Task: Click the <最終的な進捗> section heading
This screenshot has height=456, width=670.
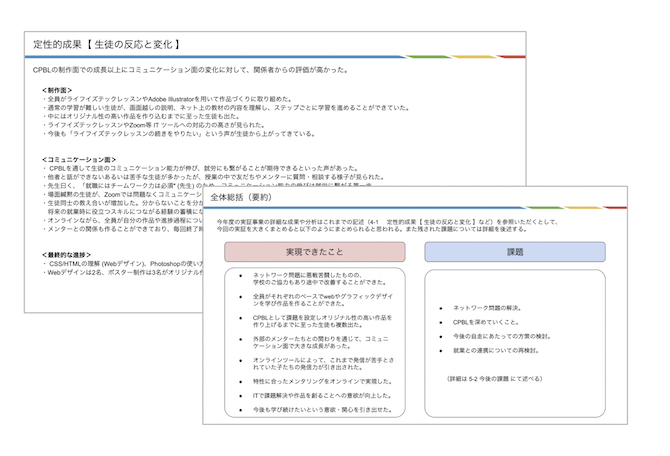Action: pyautogui.click(x=66, y=255)
